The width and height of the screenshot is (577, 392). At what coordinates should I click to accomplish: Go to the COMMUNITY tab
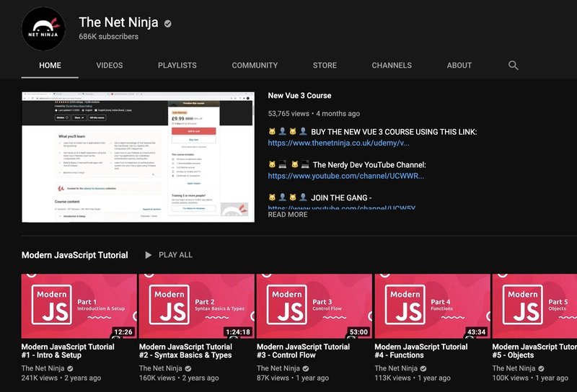pos(255,66)
